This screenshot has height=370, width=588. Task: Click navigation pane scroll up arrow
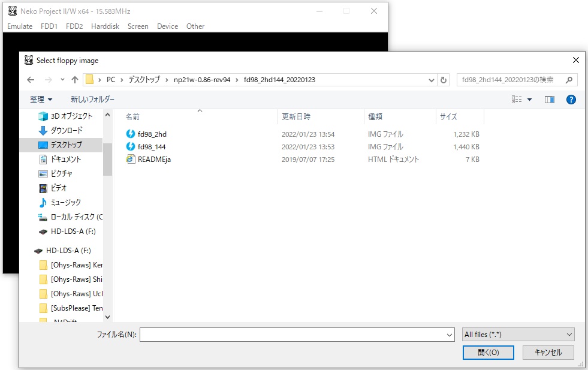[108, 115]
